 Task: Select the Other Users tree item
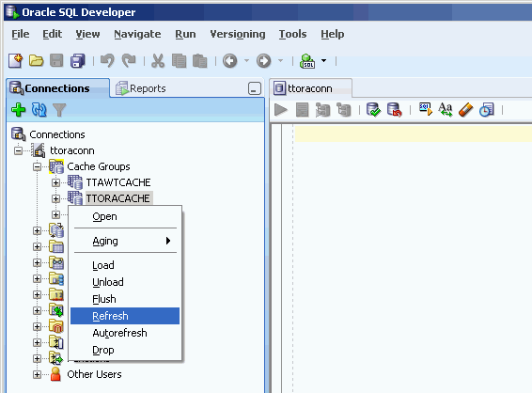pyautogui.click(x=94, y=374)
